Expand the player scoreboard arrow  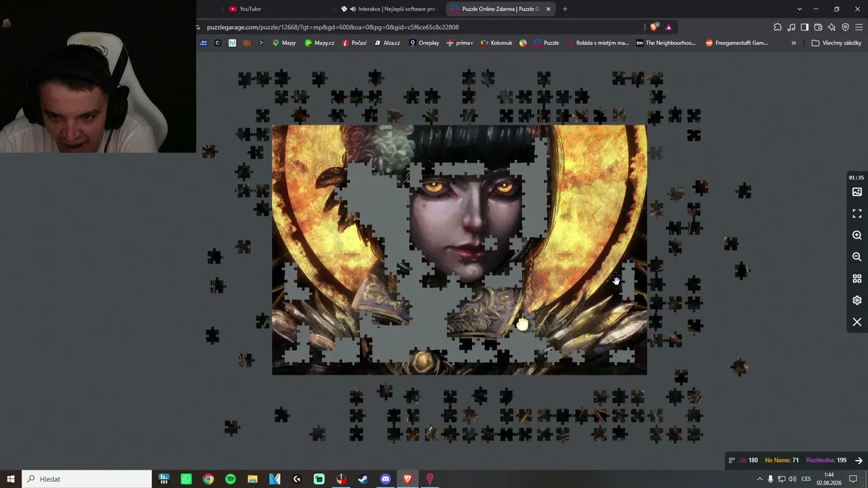[859, 460]
